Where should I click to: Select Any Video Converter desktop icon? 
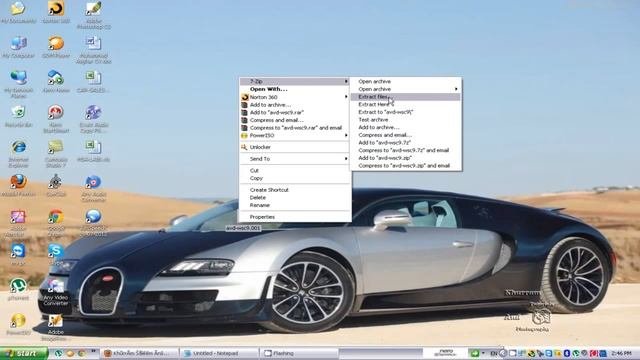[x=56, y=293]
